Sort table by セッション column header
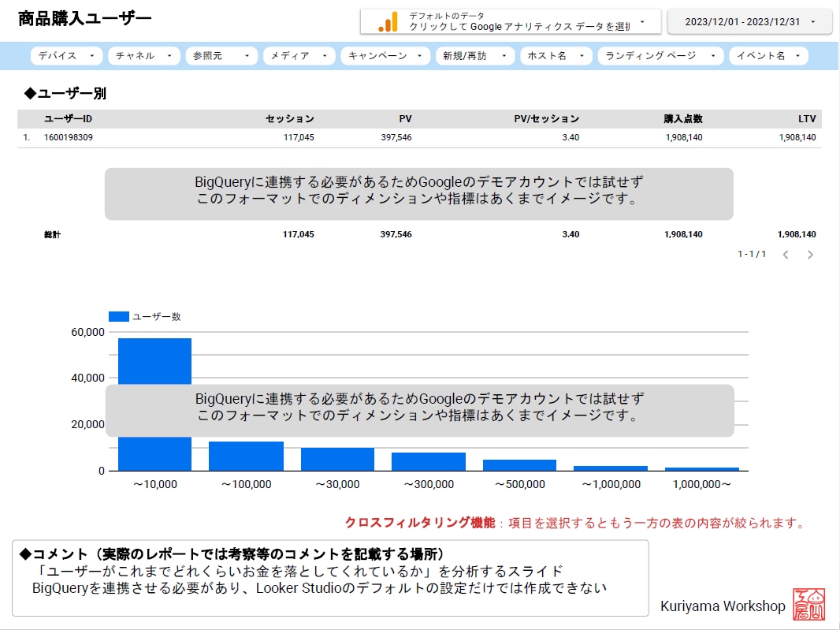The height and width of the screenshot is (630, 840). (x=290, y=119)
